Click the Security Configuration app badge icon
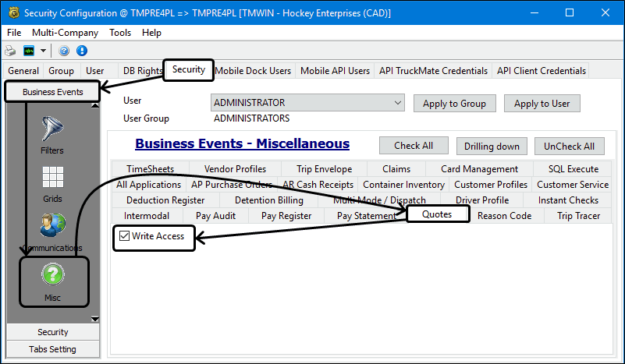This screenshot has width=625, height=364. tap(14, 12)
